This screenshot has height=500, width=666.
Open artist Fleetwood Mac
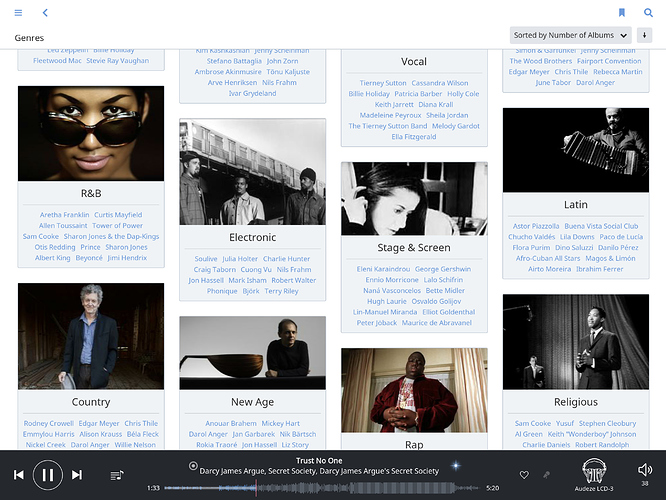click(x=57, y=61)
